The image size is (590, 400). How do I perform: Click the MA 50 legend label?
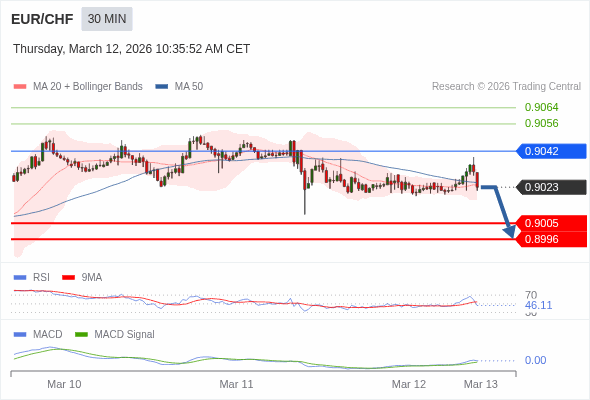pos(189,87)
